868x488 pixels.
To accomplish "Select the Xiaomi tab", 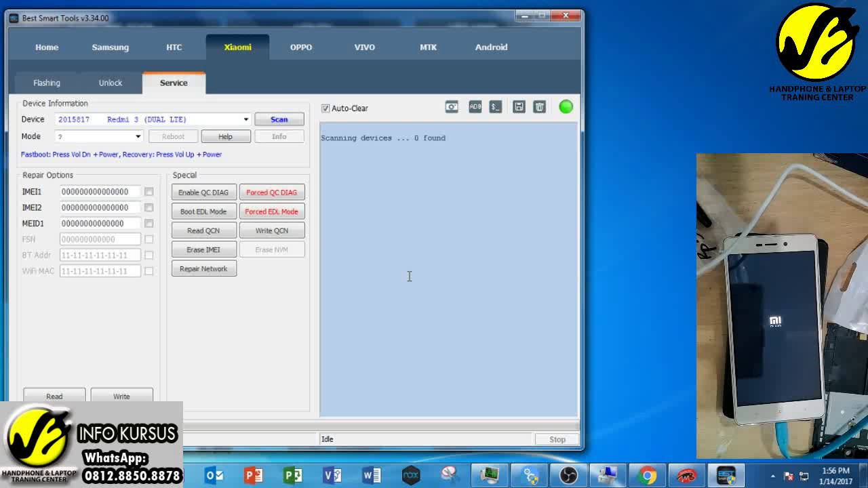I will pos(237,47).
